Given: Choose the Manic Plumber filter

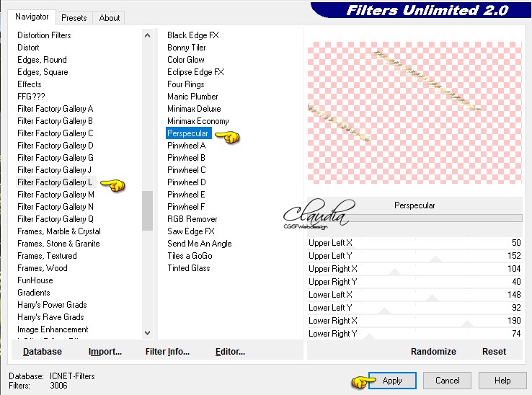Looking at the screenshot, I should [x=192, y=97].
